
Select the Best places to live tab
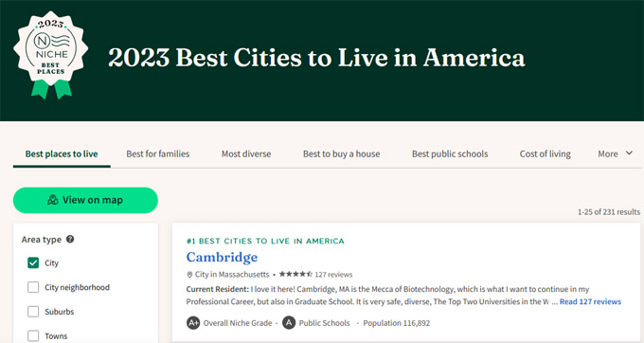[x=62, y=153]
